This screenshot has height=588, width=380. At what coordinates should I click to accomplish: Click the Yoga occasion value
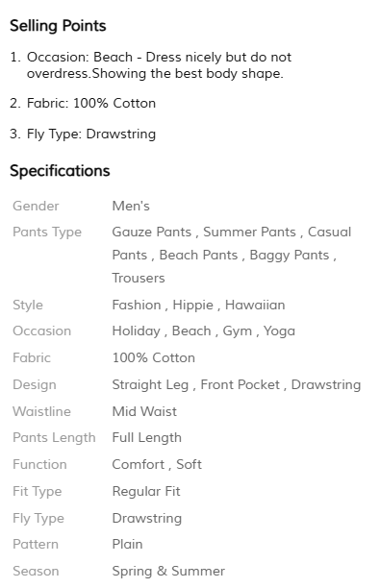[x=279, y=331]
